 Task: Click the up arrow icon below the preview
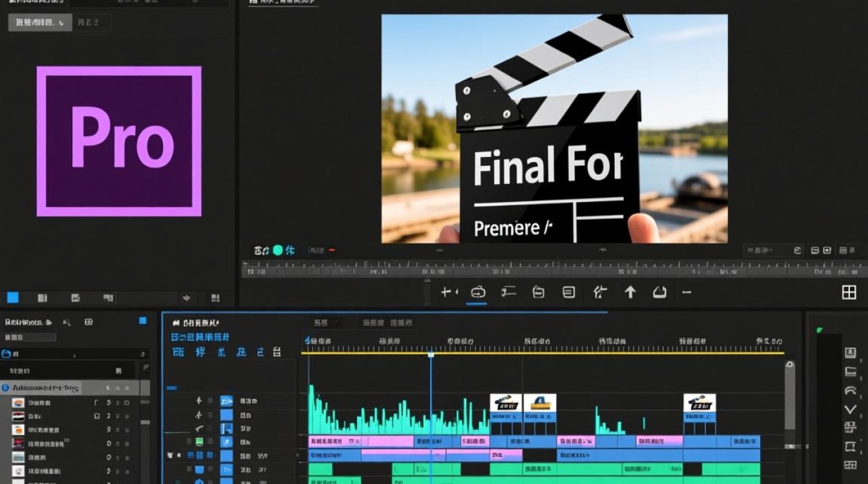(630, 292)
